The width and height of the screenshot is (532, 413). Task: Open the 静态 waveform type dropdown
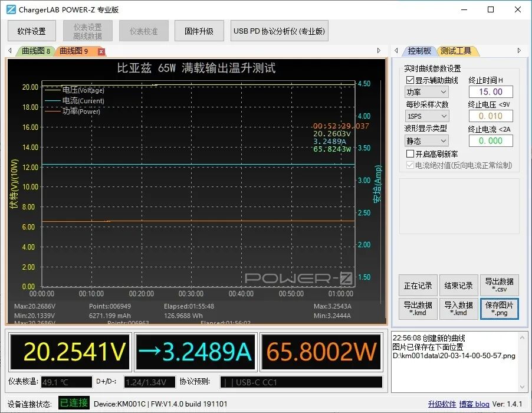click(427, 140)
